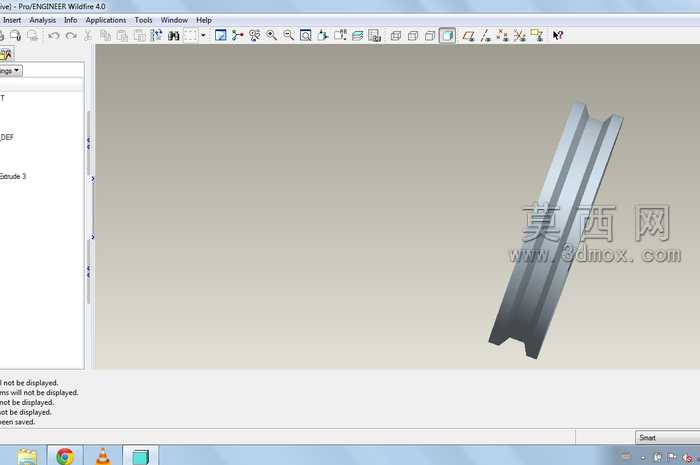Open VLC media player from the taskbar

tap(103, 457)
